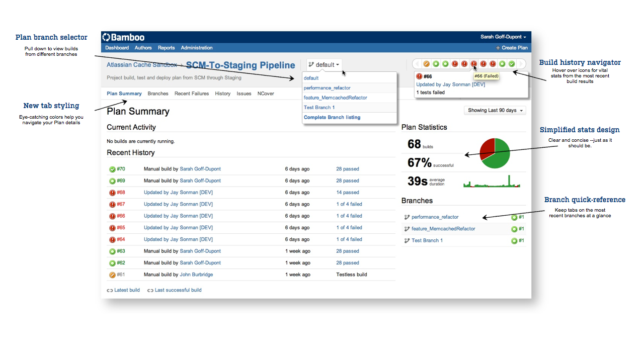Open the Last successful build link

point(178,290)
